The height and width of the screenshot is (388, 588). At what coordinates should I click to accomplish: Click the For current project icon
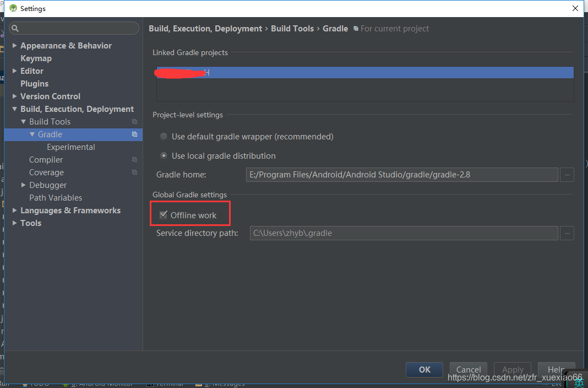356,29
